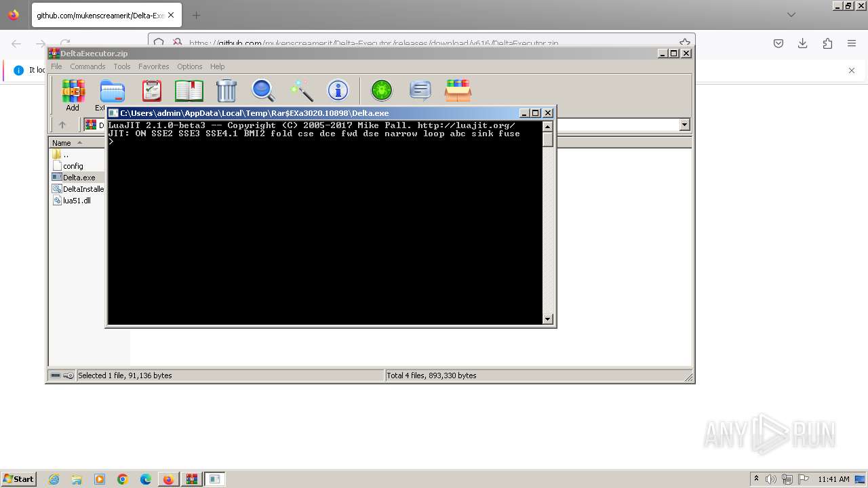Image resolution: width=868 pixels, height=488 pixels.
Task: Open the Firefox downloads panel
Action: point(803,43)
